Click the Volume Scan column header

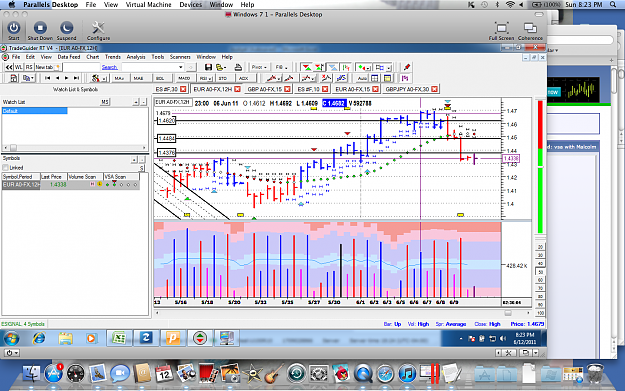[x=85, y=177]
